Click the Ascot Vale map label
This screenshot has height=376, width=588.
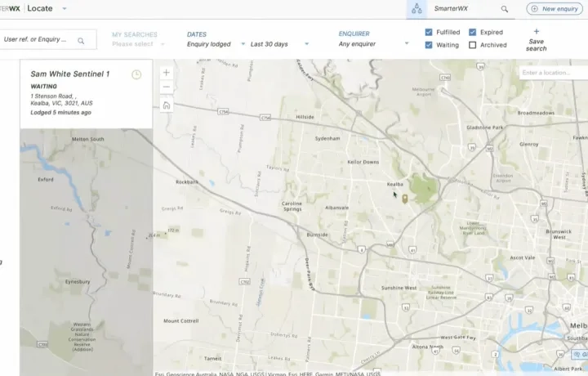pyautogui.click(x=523, y=257)
